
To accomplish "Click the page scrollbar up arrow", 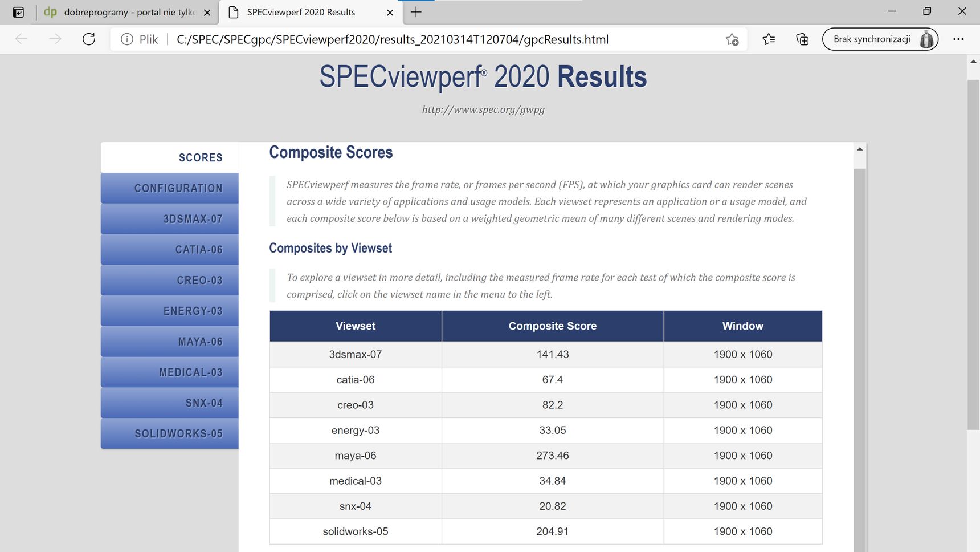I will click(973, 61).
